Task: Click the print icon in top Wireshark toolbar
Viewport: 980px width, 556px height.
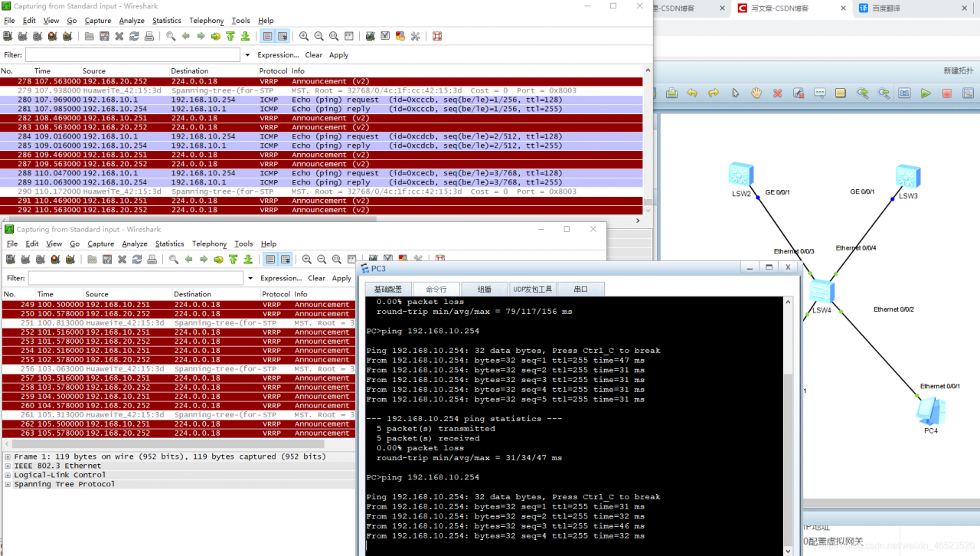Action: [149, 36]
